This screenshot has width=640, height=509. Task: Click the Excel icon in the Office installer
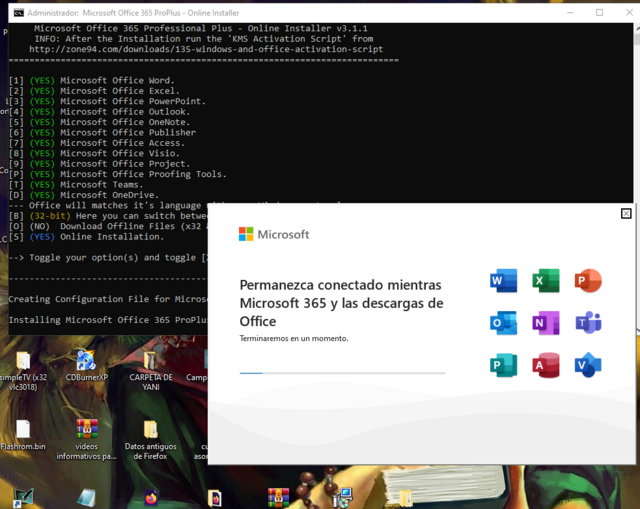(546, 281)
